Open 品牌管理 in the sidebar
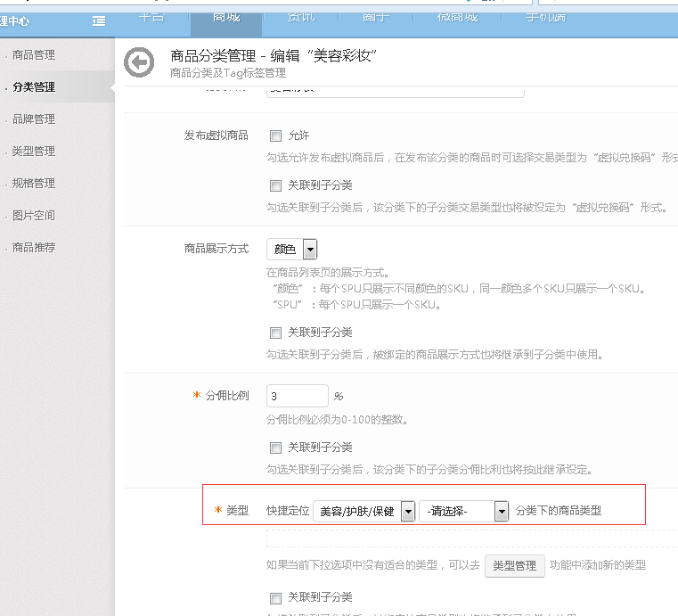 tap(34, 119)
